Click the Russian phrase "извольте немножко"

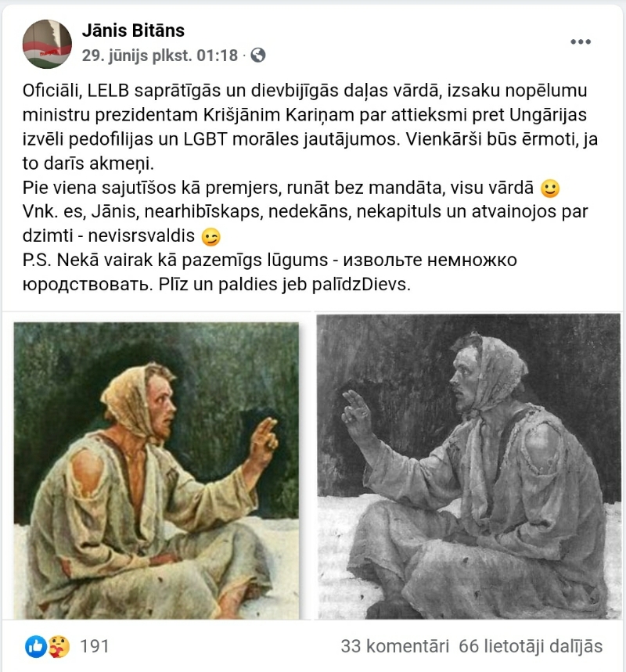(x=430, y=261)
